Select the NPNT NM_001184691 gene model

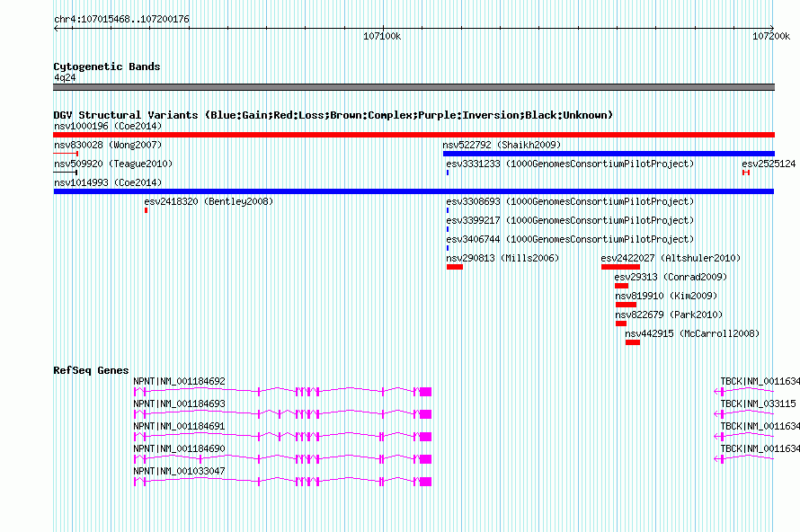click(x=282, y=437)
